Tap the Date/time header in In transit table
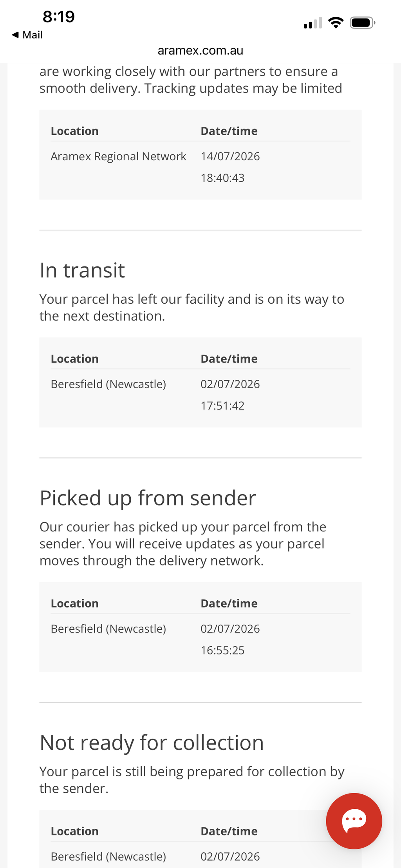 pyautogui.click(x=229, y=359)
